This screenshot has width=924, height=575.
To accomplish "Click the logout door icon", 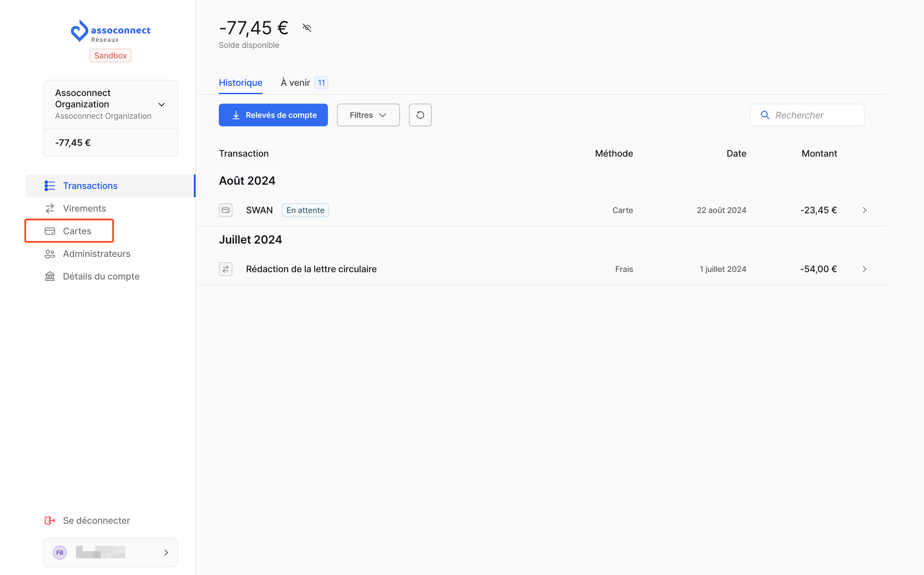I will (x=50, y=520).
